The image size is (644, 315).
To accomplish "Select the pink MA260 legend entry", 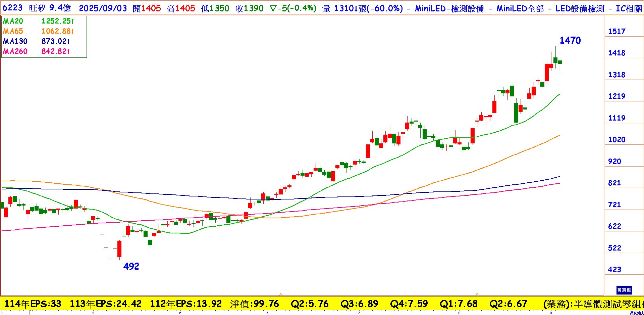I will [x=15, y=51].
